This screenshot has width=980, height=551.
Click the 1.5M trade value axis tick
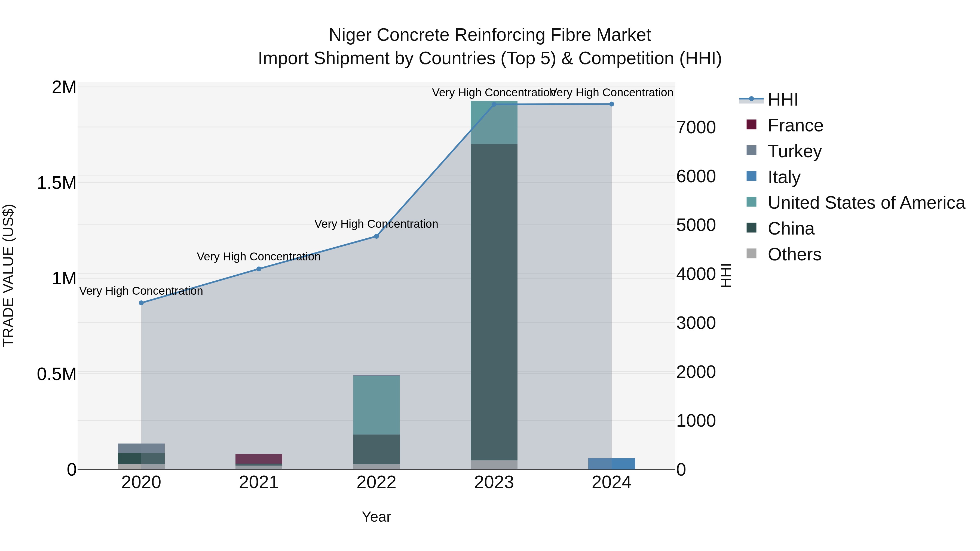[x=57, y=183]
